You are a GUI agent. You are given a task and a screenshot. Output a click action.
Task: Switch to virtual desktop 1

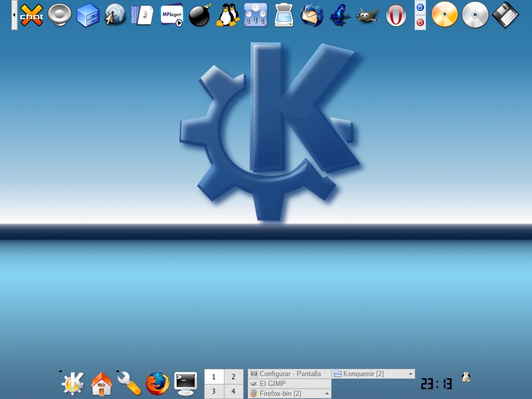(214, 377)
